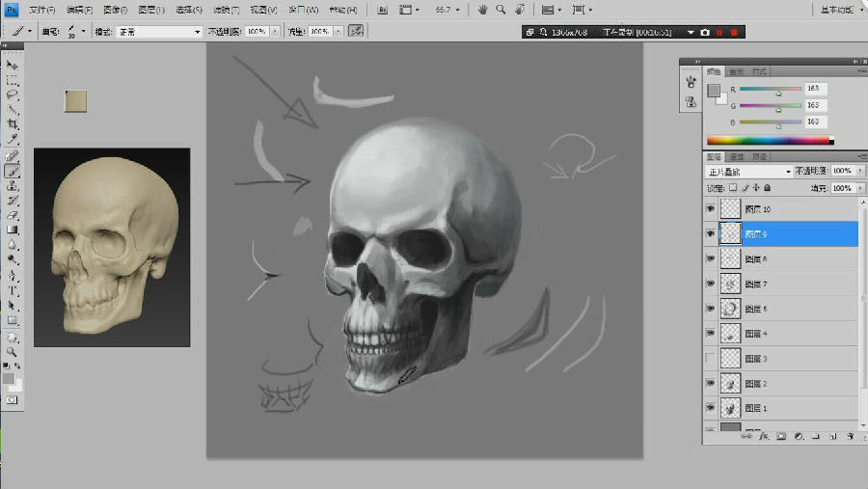Select the History Brush tool
868x489 pixels.
point(12,201)
